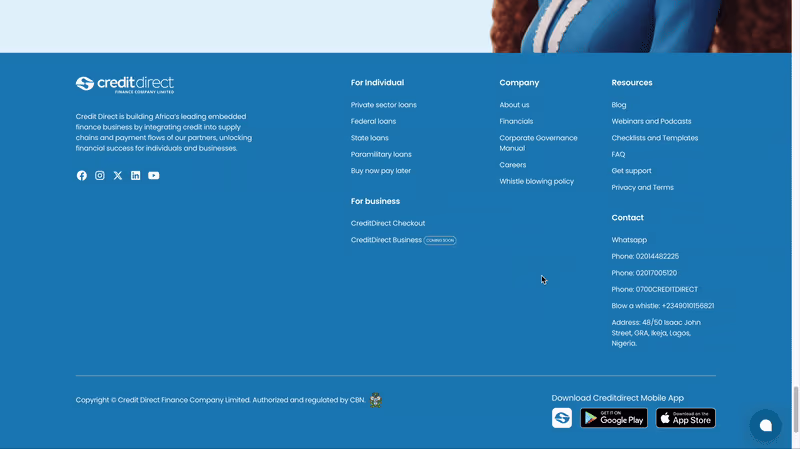Open the LinkedIn social icon
Viewport: 800px width, 449px height.
[135, 176]
